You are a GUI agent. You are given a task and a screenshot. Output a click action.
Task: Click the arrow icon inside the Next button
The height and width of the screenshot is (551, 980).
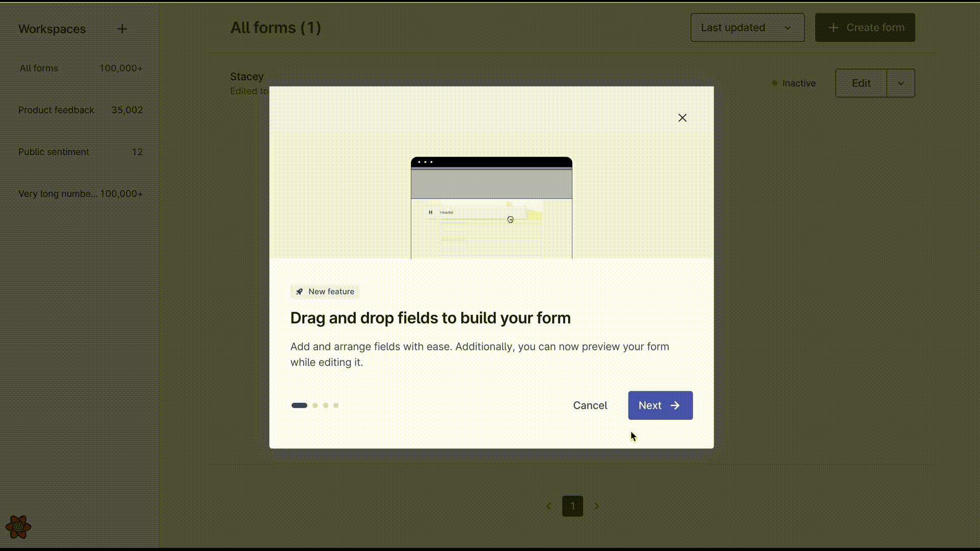click(x=675, y=405)
